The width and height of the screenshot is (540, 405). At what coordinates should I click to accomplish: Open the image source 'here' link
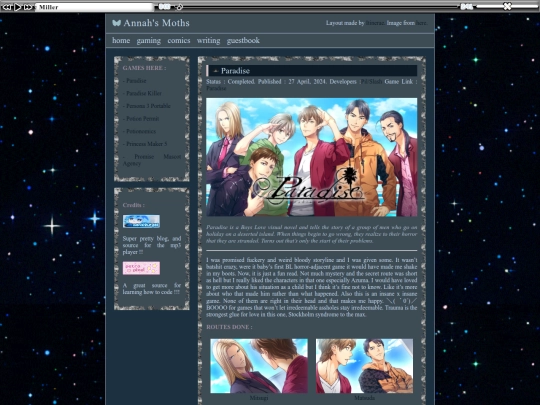421,23
